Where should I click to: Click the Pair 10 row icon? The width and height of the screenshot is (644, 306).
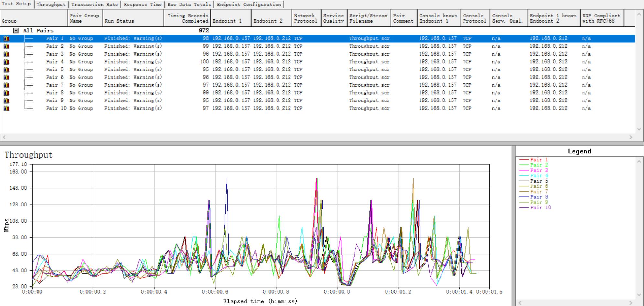click(x=6, y=108)
